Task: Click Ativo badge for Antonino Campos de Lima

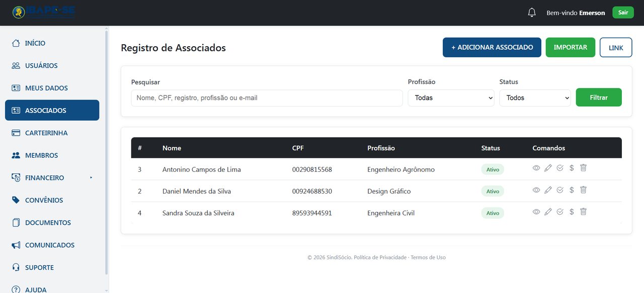Action: (x=493, y=170)
